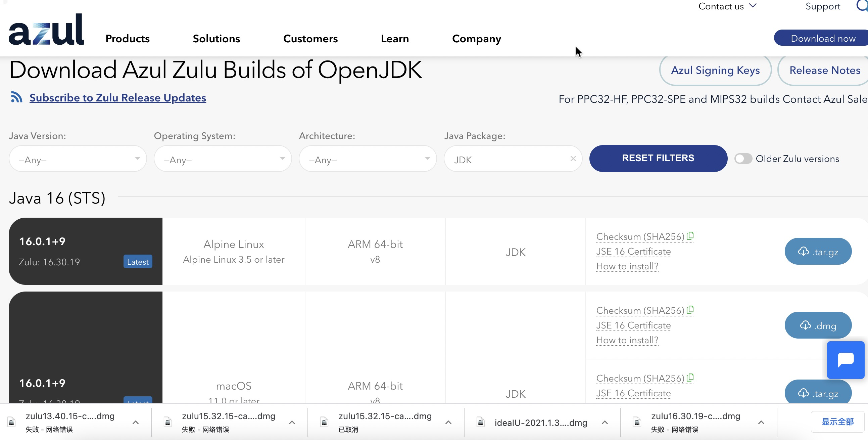Open How to install for macOS .dmg
This screenshot has width=868, height=440.
click(627, 340)
